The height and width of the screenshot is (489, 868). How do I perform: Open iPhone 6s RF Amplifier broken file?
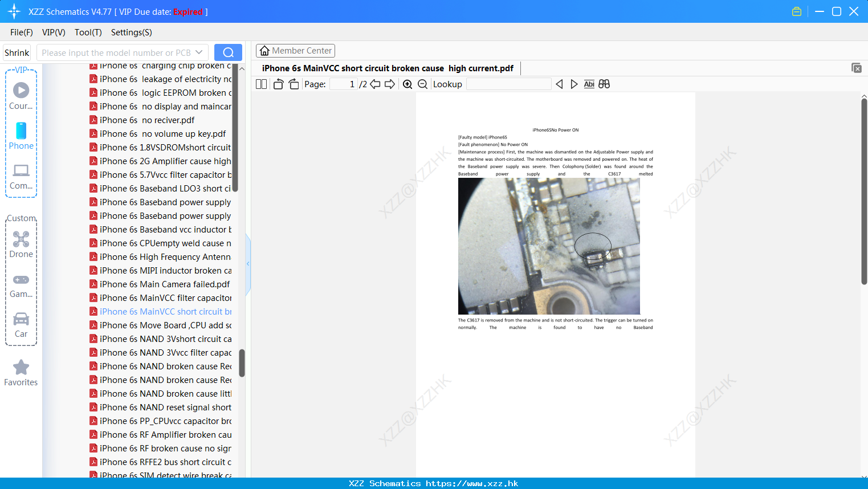click(x=161, y=435)
